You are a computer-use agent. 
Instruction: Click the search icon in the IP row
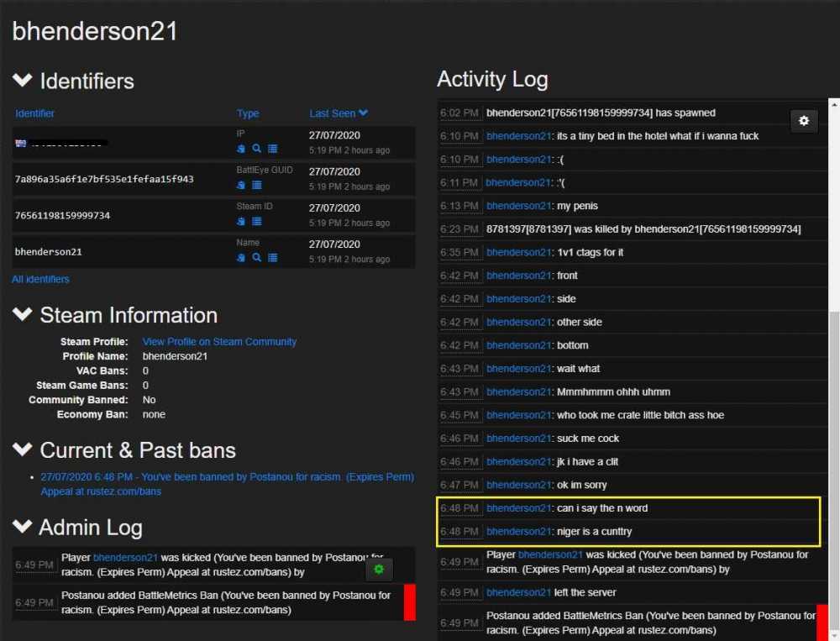click(257, 149)
